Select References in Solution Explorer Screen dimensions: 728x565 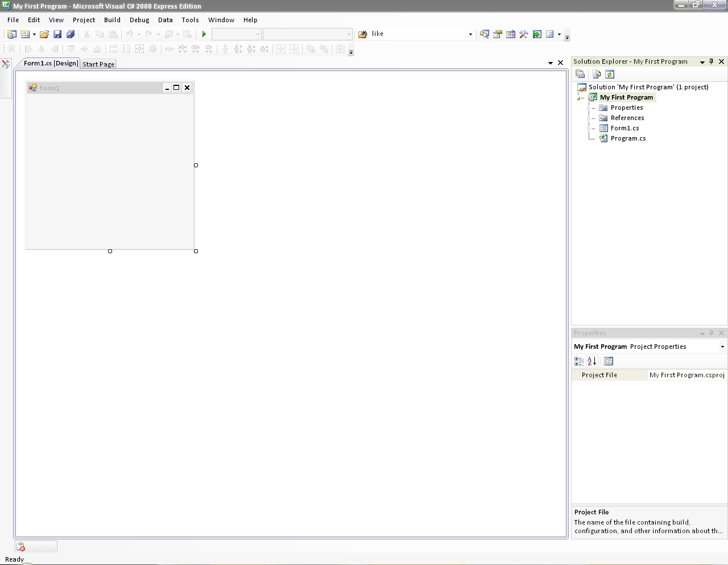[x=627, y=118]
